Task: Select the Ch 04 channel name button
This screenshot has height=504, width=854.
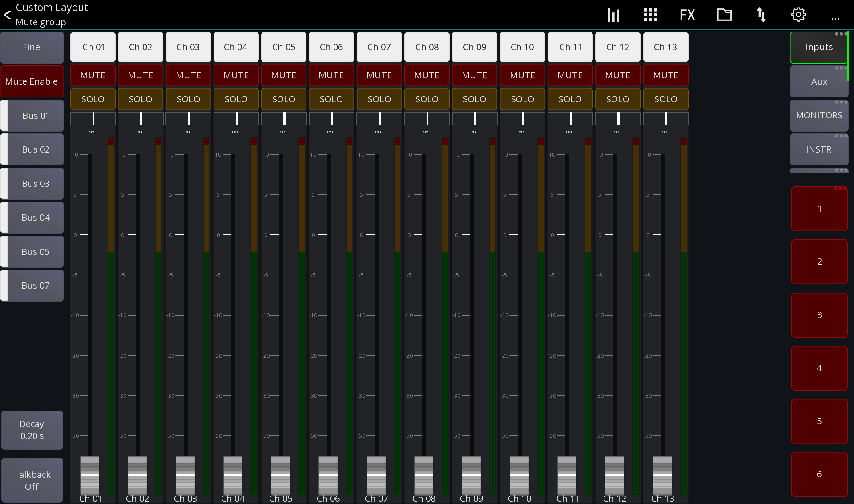Action: [236, 47]
